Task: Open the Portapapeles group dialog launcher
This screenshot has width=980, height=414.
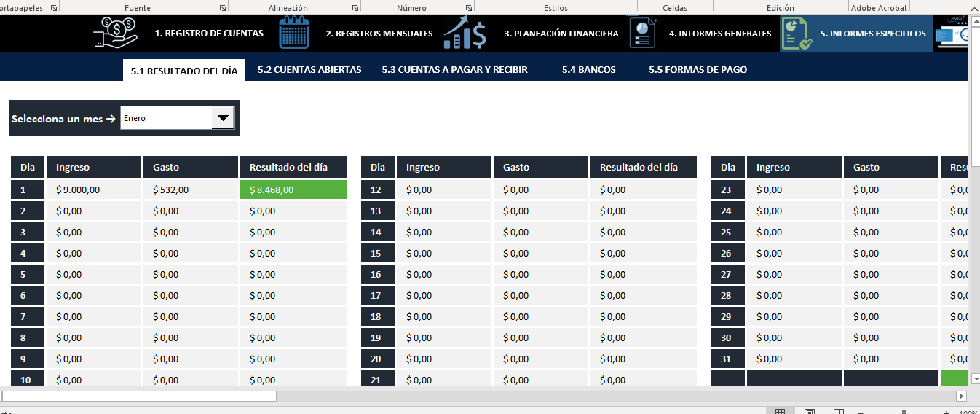Action: [53, 8]
